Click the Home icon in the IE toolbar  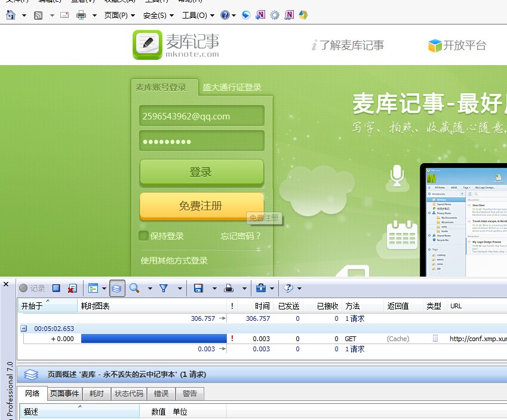[x=11, y=15]
